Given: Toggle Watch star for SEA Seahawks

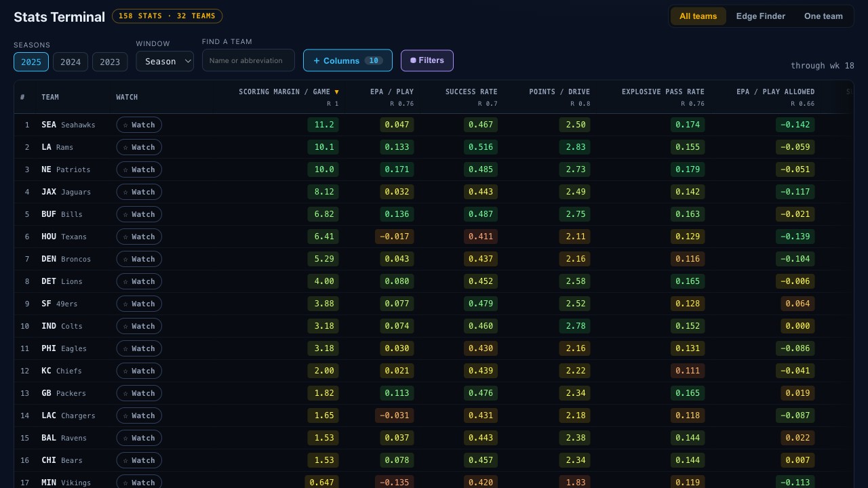Looking at the screenshot, I should [x=139, y=125].
